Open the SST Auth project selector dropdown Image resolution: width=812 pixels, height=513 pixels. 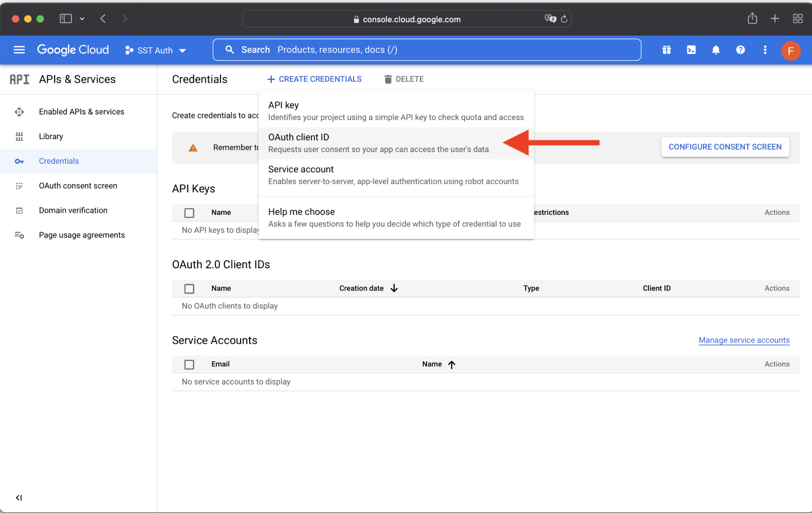tap(155, 50)
